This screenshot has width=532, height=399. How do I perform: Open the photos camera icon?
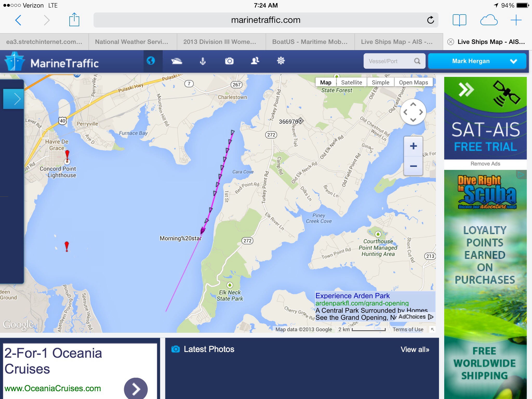point(229,61)
